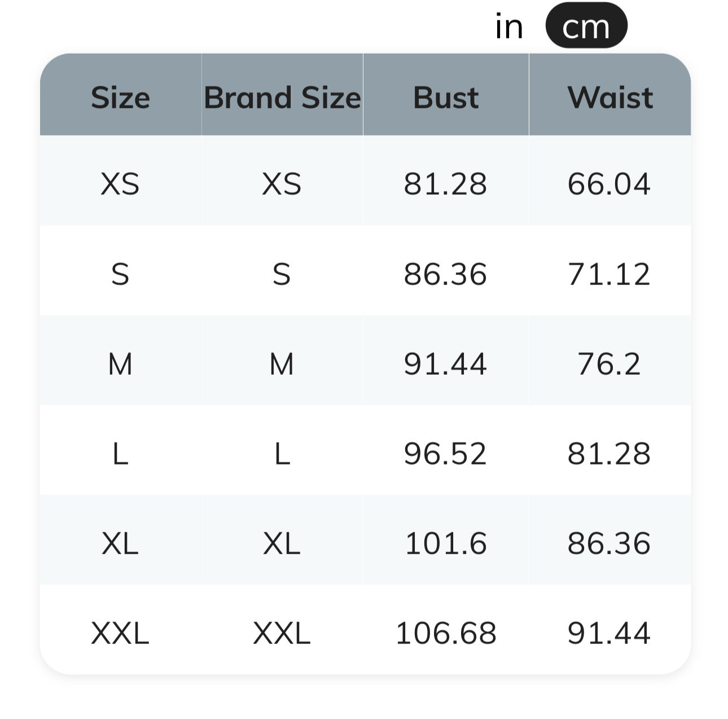This screenshot has width=728, height=719.
Task: Click the 101.6 bust measurement
Action: click(x=446, y=543)
